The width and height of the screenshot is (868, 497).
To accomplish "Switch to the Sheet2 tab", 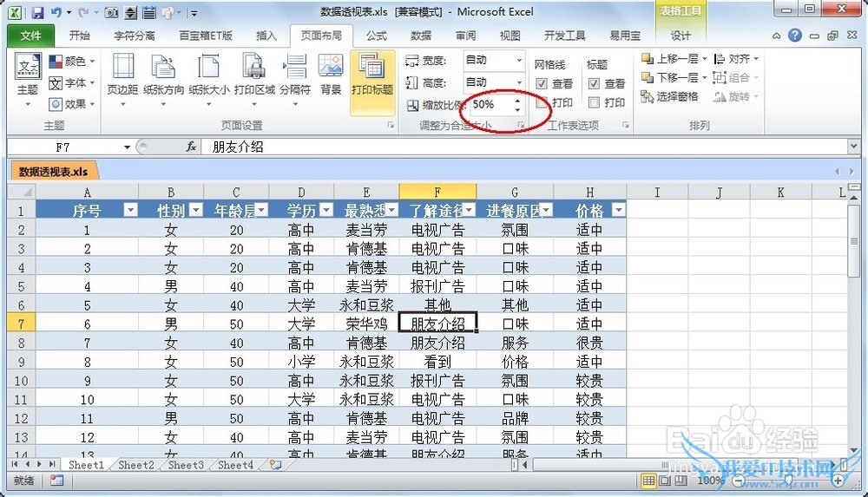I will [136, 465].
